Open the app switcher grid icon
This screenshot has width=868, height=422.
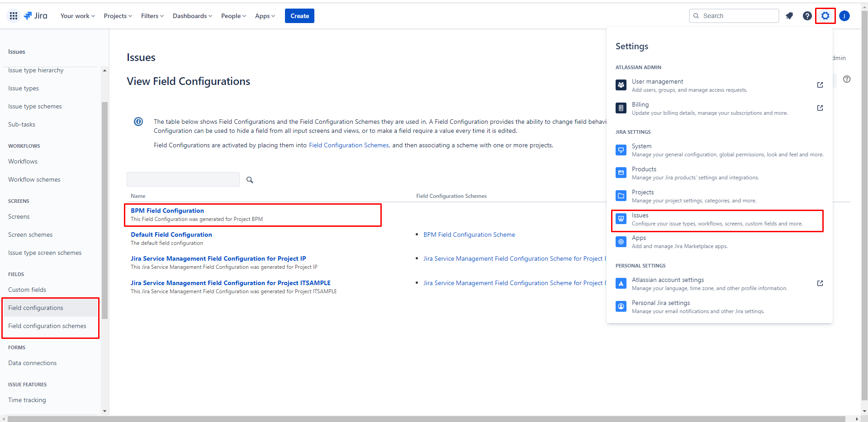click(x=14, y=16)
